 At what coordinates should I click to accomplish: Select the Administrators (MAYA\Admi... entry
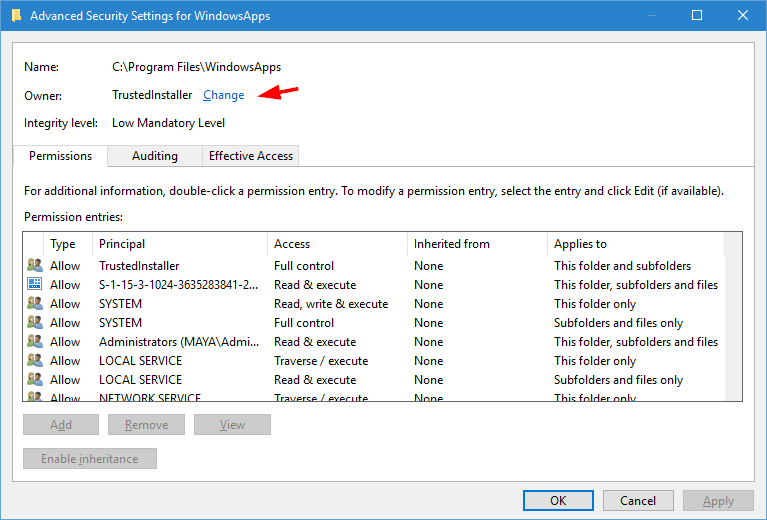click(179, 342)
